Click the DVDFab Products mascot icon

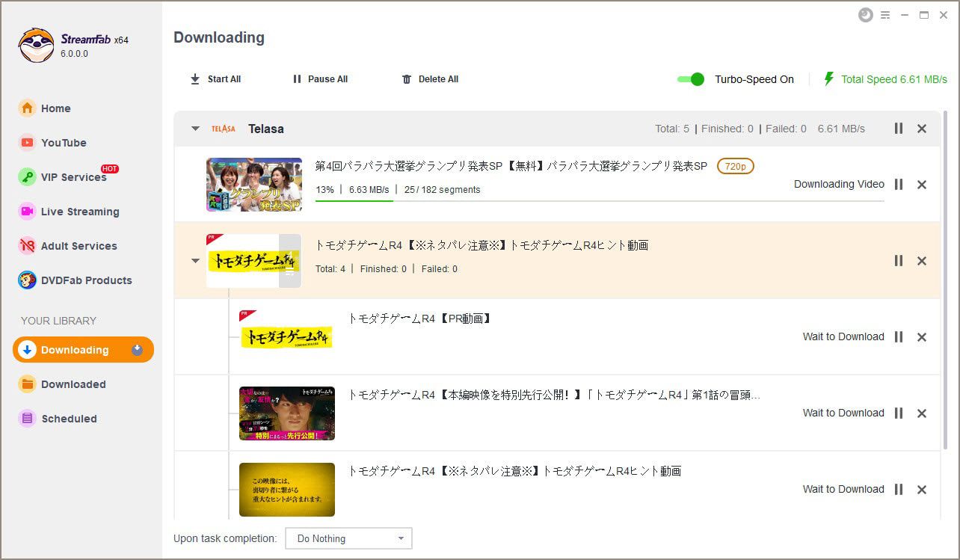point(27,280)
